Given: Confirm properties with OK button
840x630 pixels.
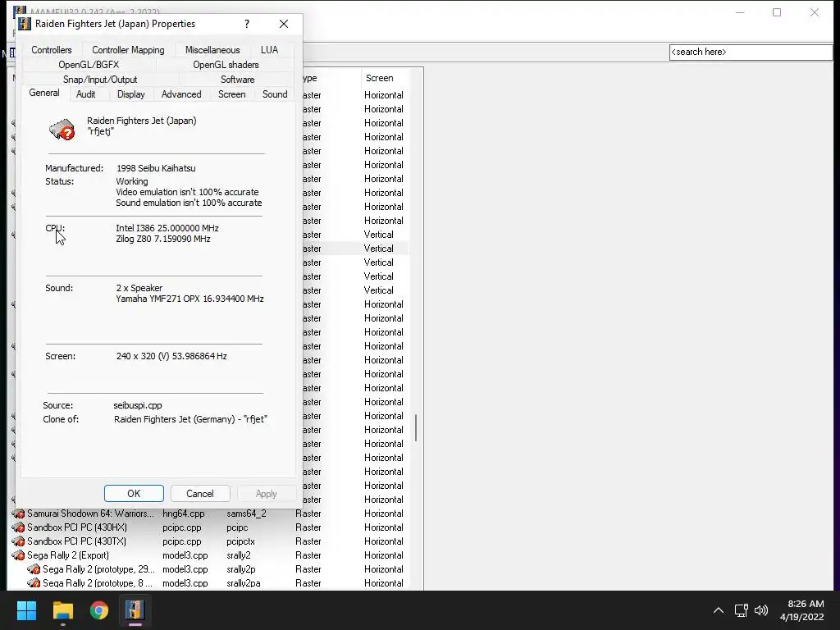Looking at the screenshot, I should pyautogui.click(x=134, y=493).
